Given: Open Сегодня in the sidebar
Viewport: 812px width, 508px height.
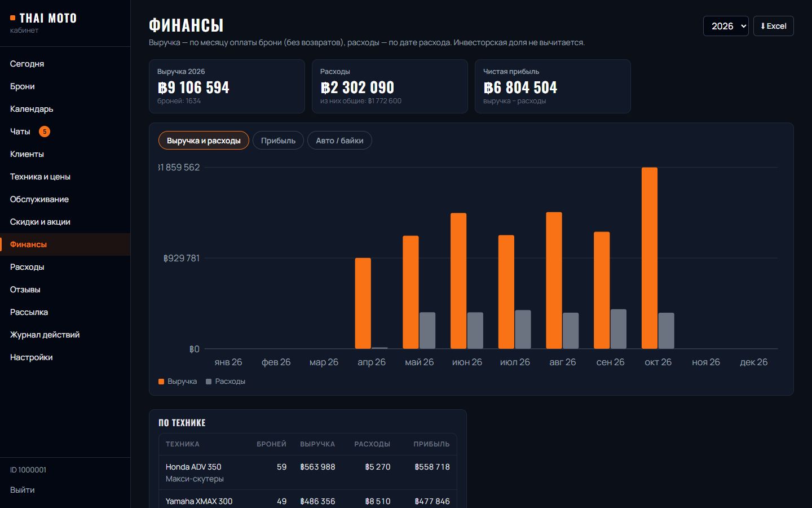Looking at the screenshot, I should [65, 64].
